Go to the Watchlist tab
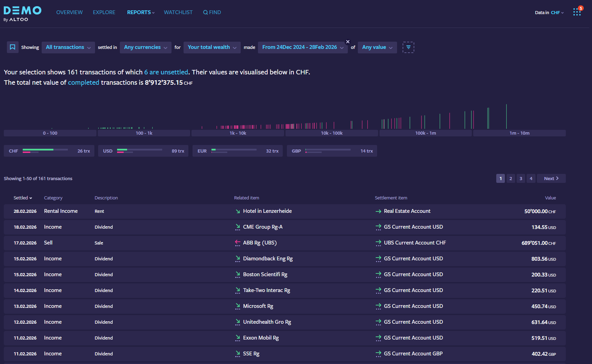 [x=178, y=12]
